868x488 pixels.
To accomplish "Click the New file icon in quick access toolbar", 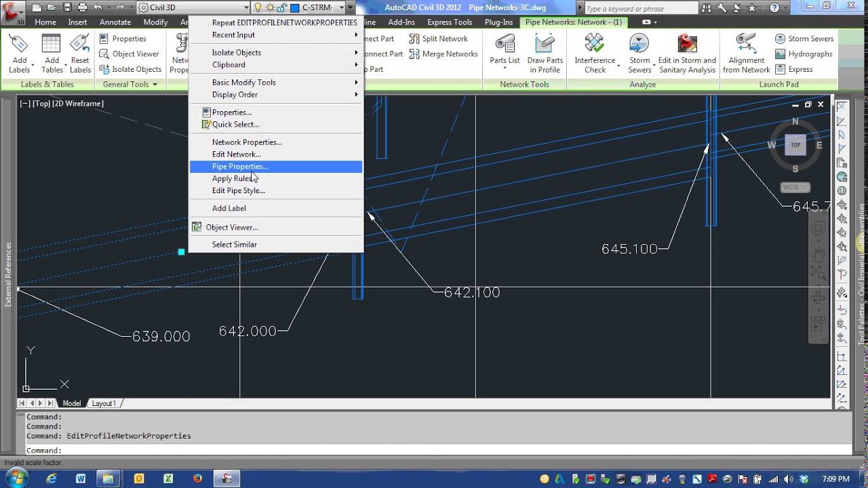I will [37, 7].
